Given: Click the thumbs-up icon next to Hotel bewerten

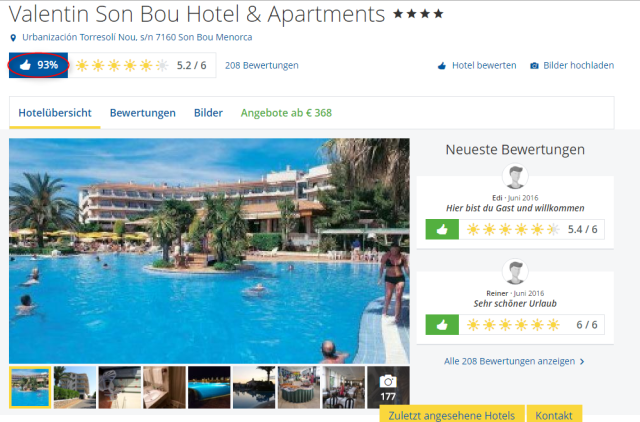Looking at the screenshot, I should [442, 66].
